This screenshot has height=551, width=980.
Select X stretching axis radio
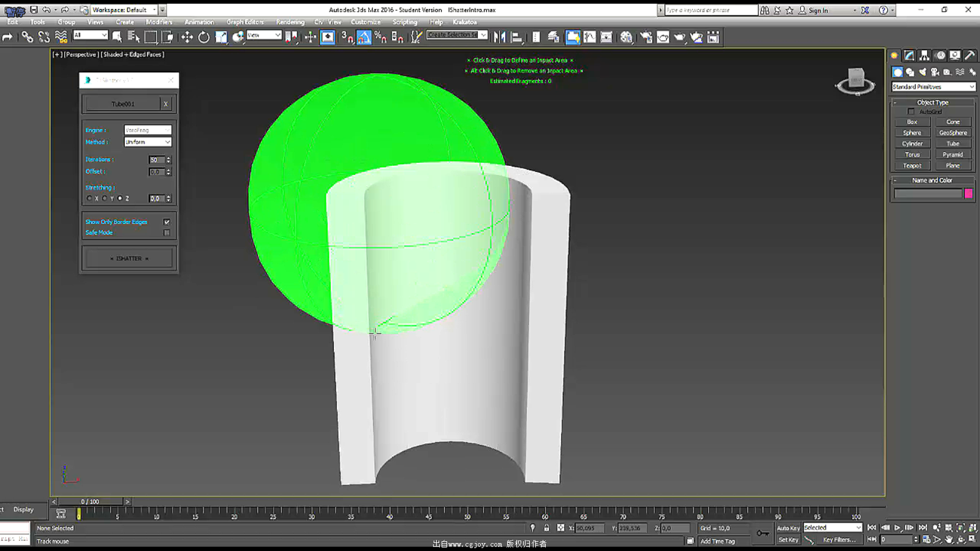pos(89,198)
